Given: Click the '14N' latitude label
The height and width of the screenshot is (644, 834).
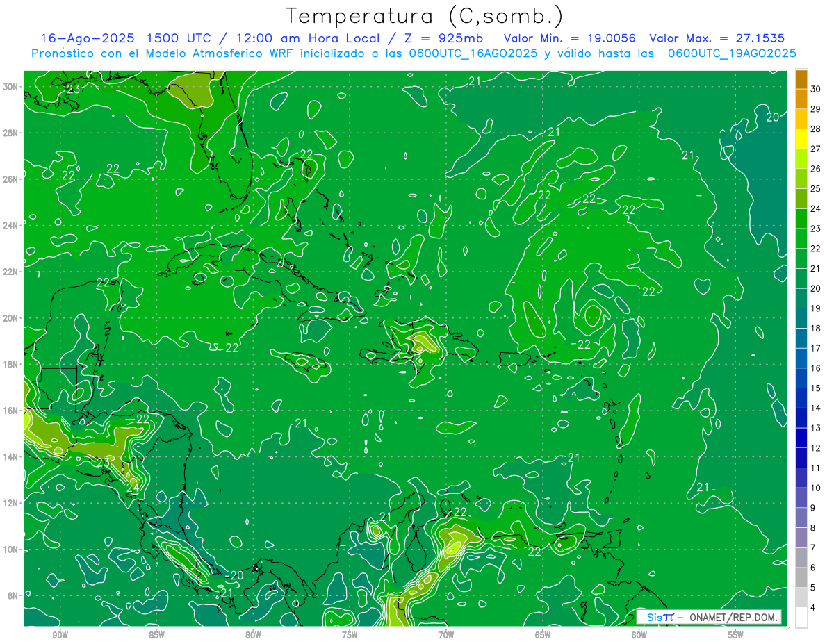Looking at the screenshot, I should [11, 457].
